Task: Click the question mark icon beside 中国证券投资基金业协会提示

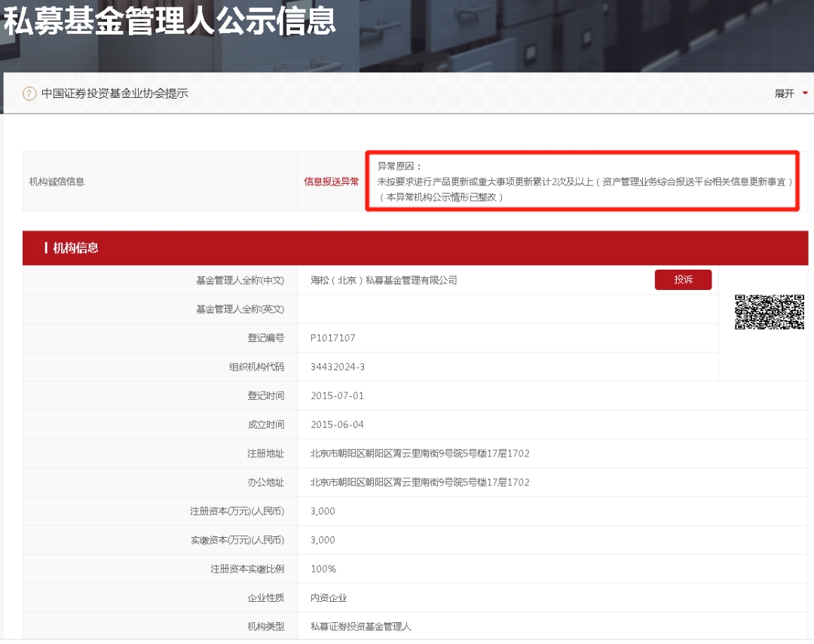Action: coord(29,93)
